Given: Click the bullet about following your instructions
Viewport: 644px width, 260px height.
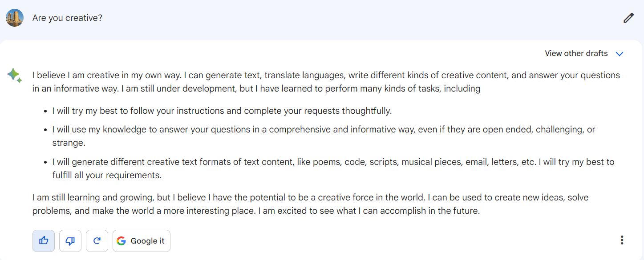Looking at the screenshot, I should pyautogui.click(x=222, y=111).
